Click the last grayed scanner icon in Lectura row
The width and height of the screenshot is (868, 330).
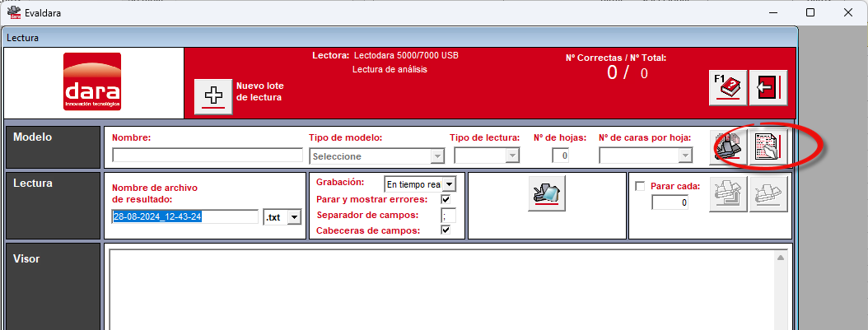click(x=768, y=194)
